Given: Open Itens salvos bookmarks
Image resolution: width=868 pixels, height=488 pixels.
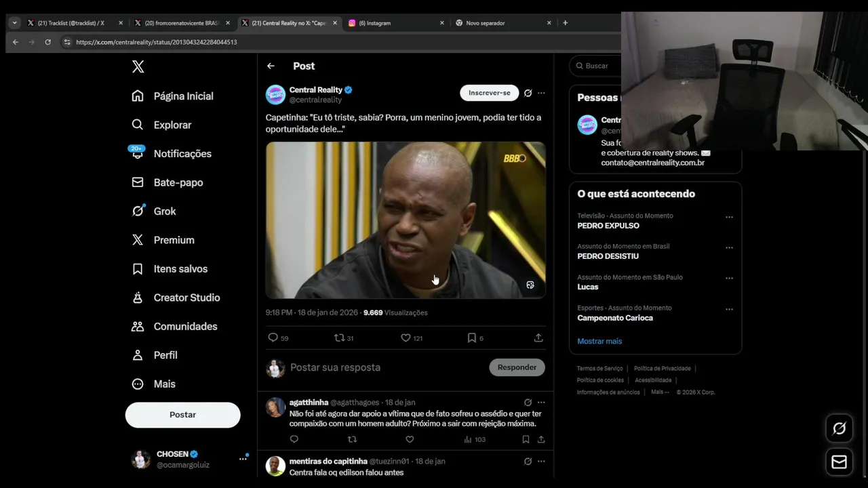Looking at the screenshot, I should [x=170, y=269].
